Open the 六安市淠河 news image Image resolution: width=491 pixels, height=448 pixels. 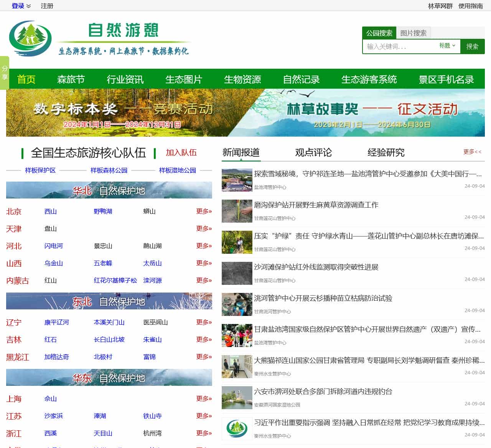point(237,397)
